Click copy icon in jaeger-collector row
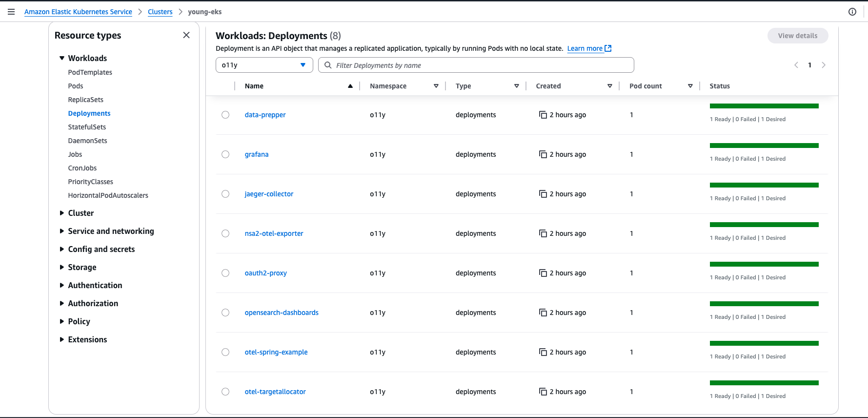Viewport: 868px width, 418px height. (543, 194)
